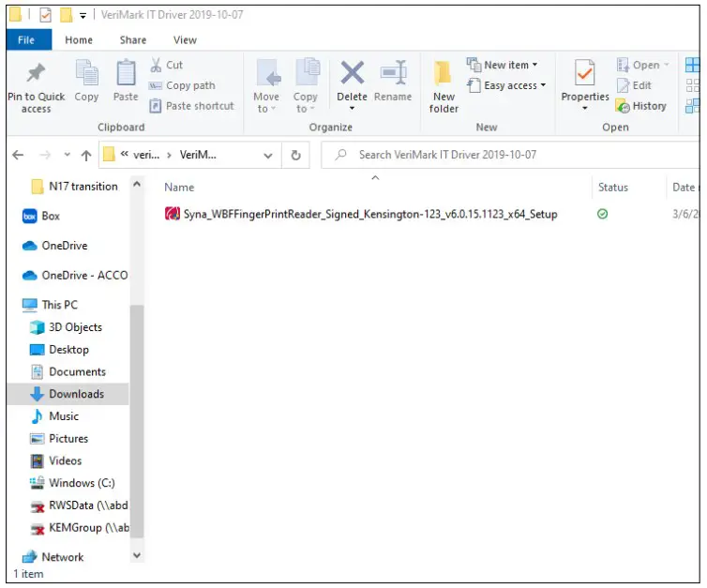707x588 pixels.
Task: Open the Pictures folder
Action: coord(59,438)
